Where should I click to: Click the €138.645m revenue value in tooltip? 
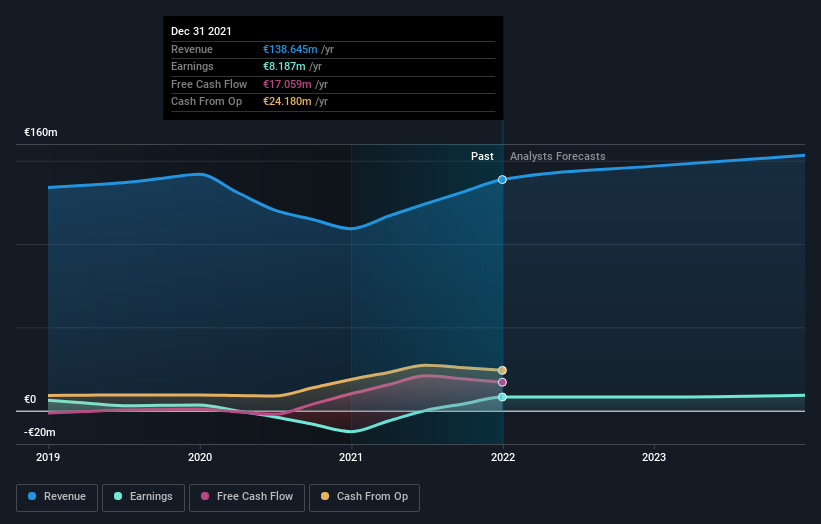290,49
